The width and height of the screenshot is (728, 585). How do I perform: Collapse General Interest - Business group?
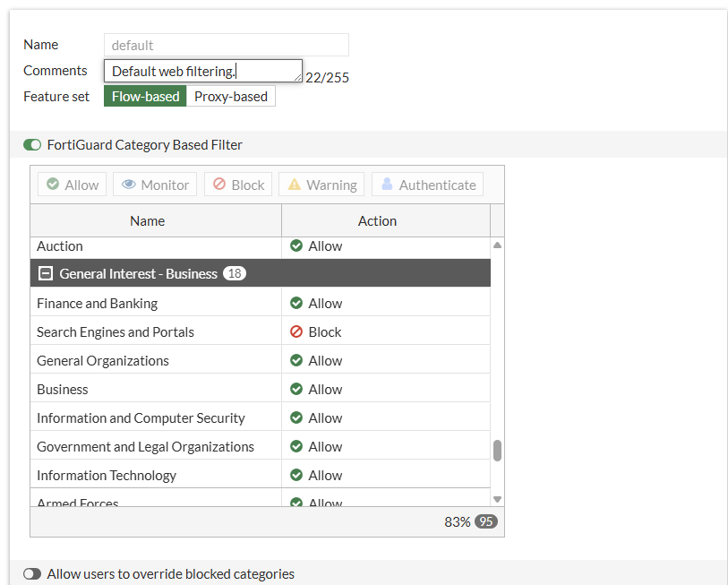pyautogui.click(x=47, y=273)
